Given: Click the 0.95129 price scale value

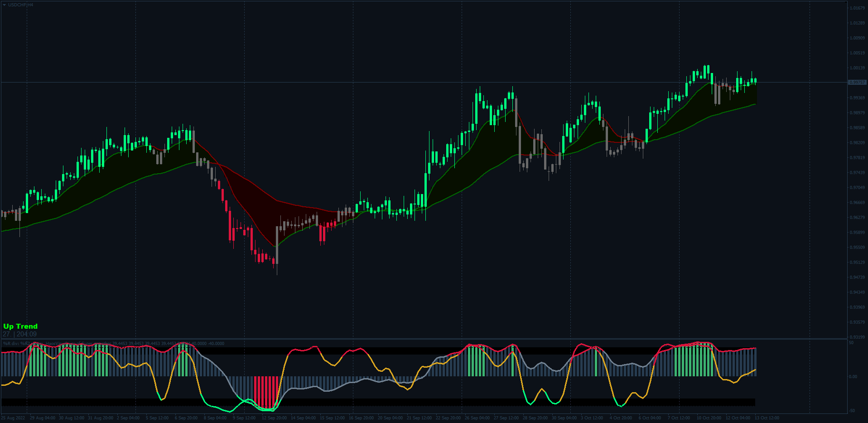Looking at the screenshot, I should point(857,263).
